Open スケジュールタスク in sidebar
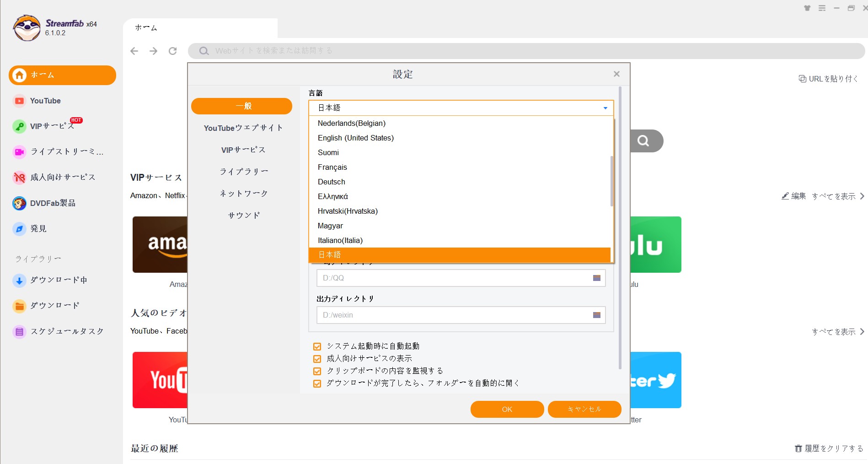 click(59, 331)
